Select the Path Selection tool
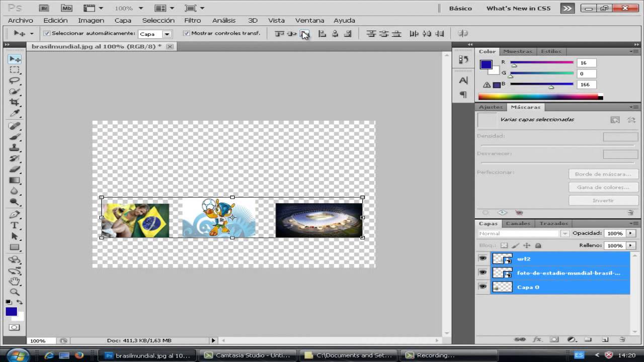 click(15, 236)
